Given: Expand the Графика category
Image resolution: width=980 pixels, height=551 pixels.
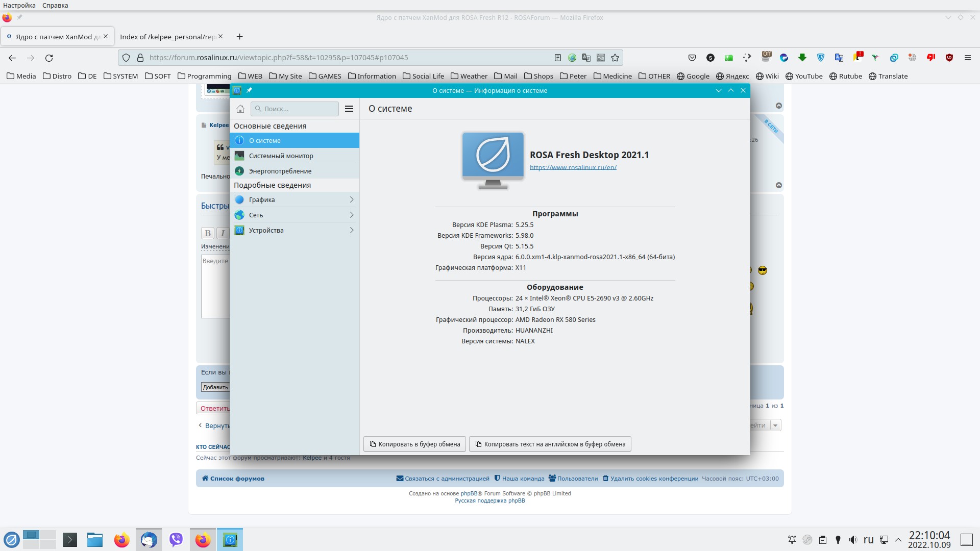Looking at the screenshot, I should 294,199.
